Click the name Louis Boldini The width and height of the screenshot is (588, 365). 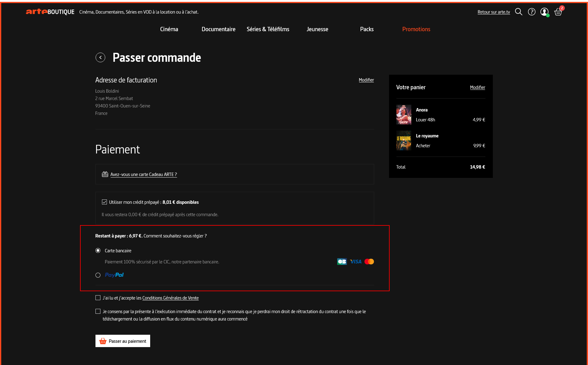point(107,91)
